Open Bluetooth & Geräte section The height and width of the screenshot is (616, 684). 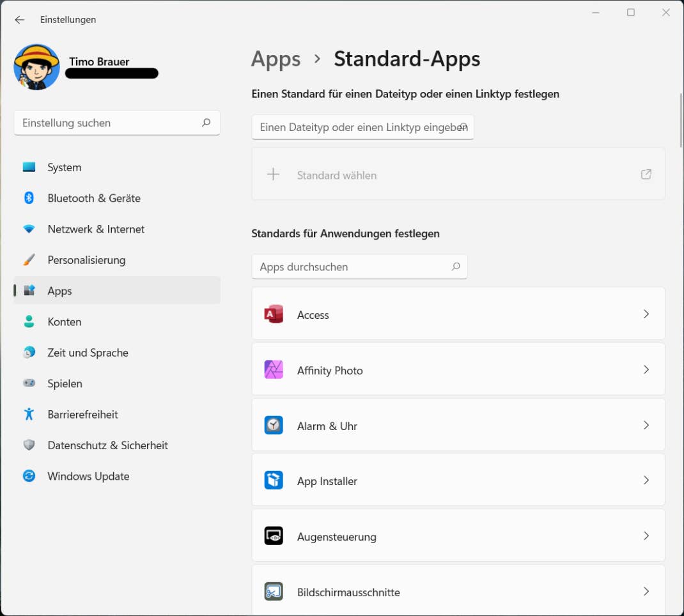(x=117, y=198)
